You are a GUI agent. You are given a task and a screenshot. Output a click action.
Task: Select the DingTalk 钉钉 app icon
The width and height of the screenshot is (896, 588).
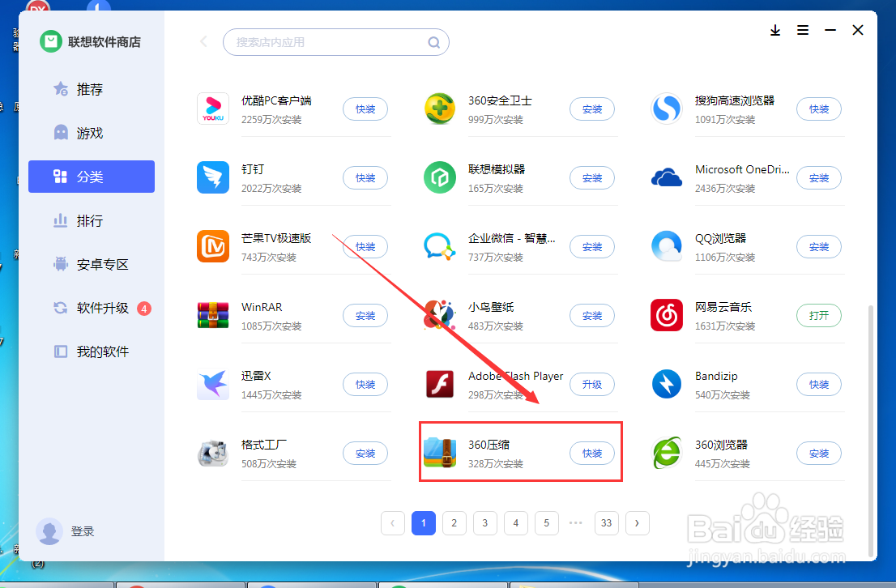[x=213, y=177]
